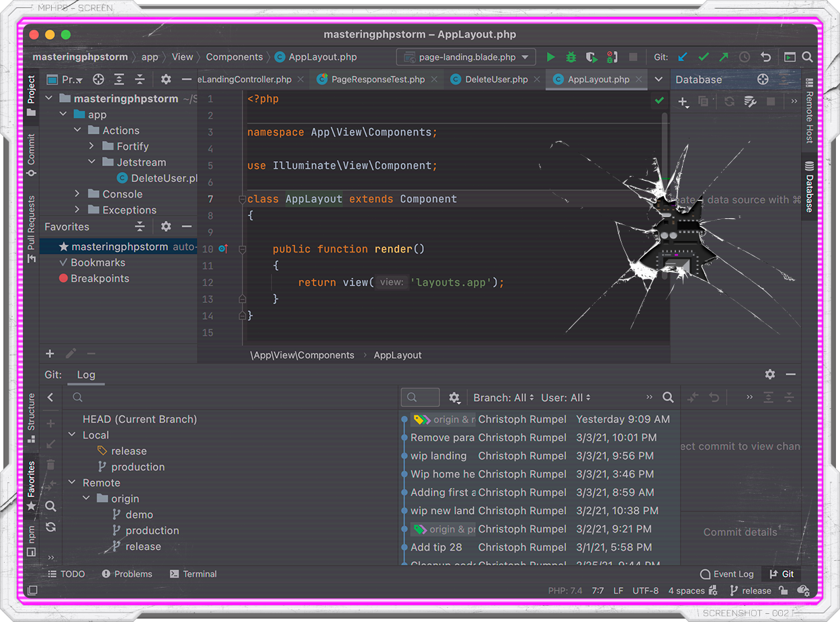
Task: Toggle read-only lock icon in status bar
Action: coord(783,591)
